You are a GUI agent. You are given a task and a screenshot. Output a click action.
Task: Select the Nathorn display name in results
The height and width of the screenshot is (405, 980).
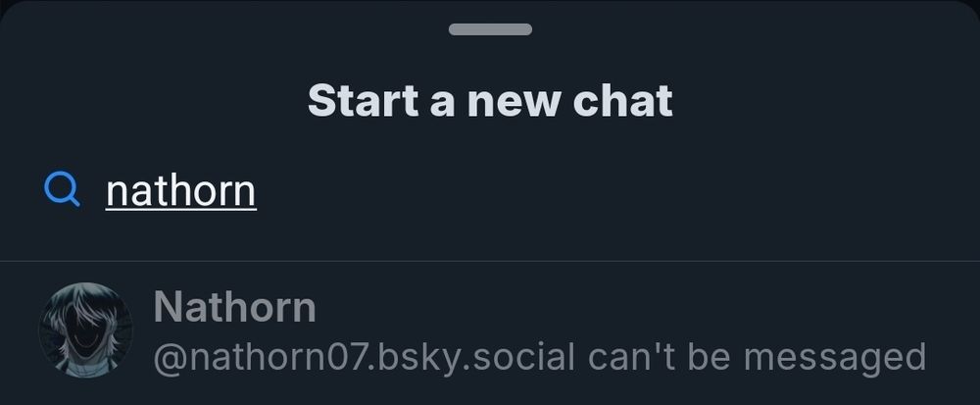click(234, 307)
